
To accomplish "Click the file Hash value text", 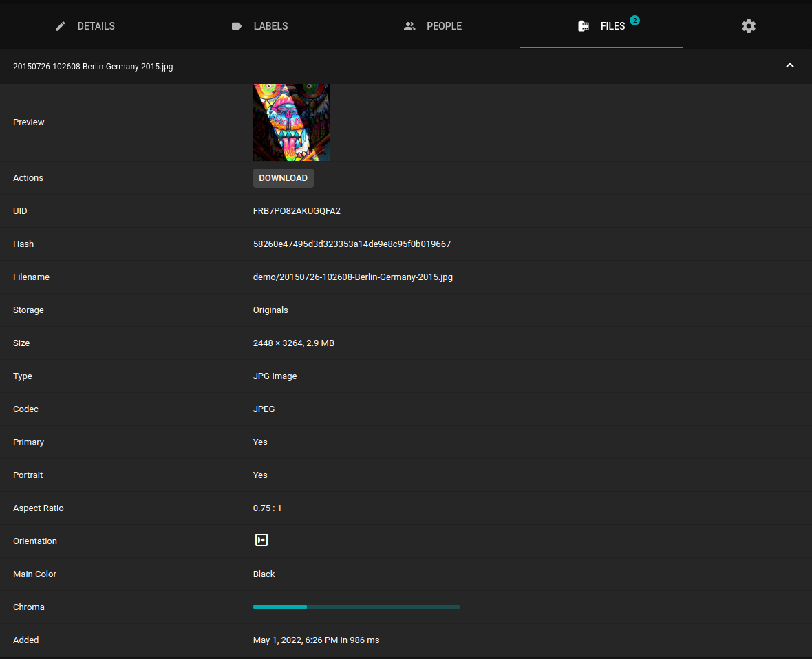I will coord(352,244).
